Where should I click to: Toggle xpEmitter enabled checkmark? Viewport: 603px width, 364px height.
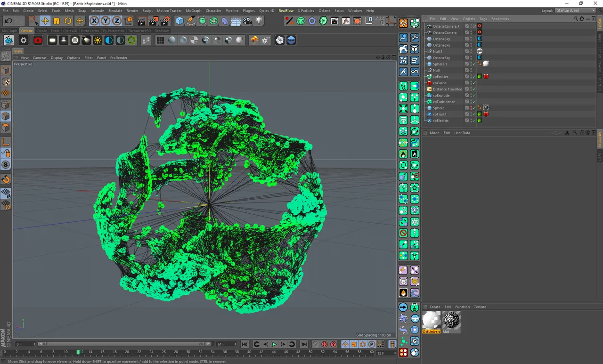tap(474, 76)
